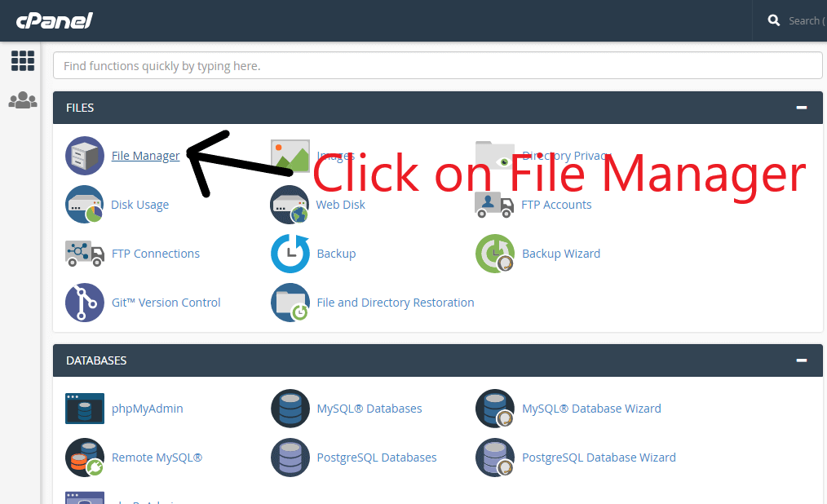The width and height of the screenshot is (827, 504).
Task: Open the File Manager icon
Action: [x=84, y=156]
